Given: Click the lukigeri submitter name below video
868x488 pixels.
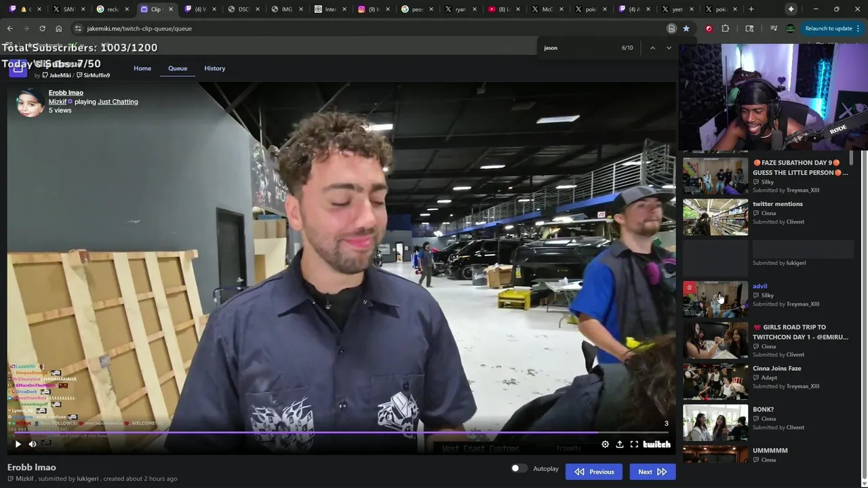Looking at the screenshot, I should coord(88,479).
